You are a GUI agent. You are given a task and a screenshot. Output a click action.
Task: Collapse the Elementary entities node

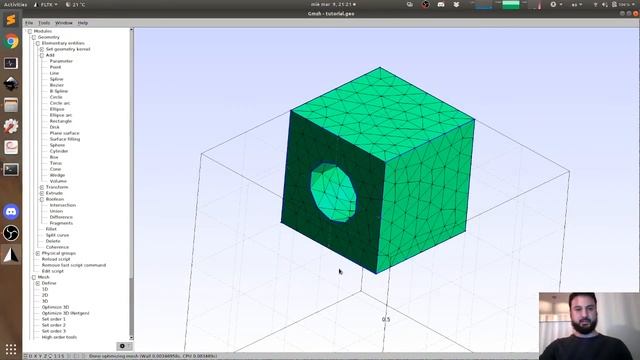pyautogui.click(x=38, y=43)
